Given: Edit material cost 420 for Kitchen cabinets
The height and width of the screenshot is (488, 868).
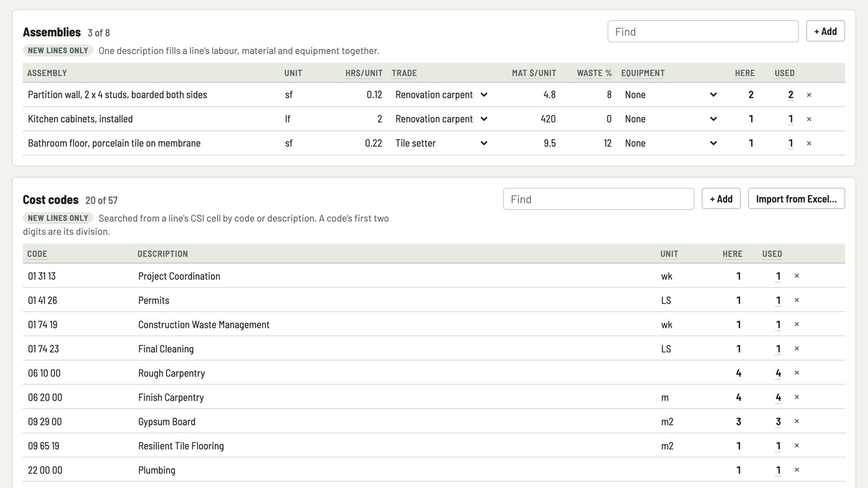Looking at the screenshot, I should tap(535, 119).
